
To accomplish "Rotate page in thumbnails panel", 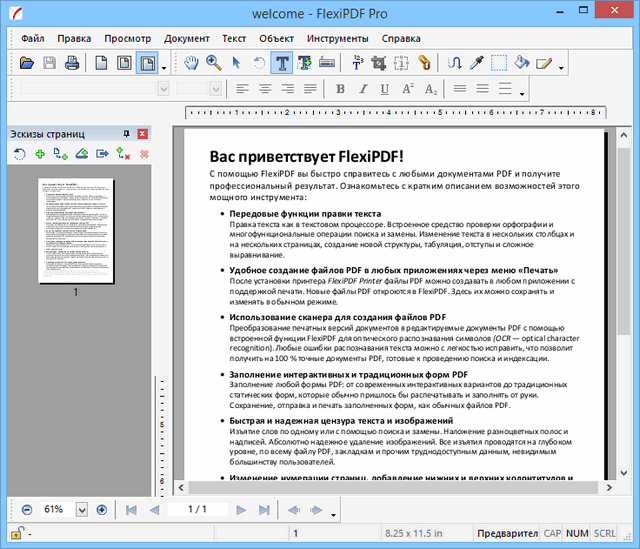I will [x=19, y=154].
